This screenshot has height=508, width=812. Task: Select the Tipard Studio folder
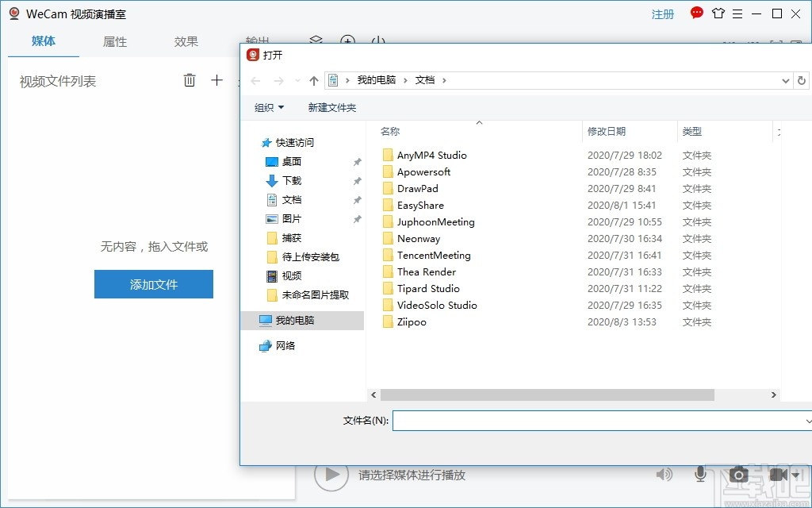coord(427,288)
